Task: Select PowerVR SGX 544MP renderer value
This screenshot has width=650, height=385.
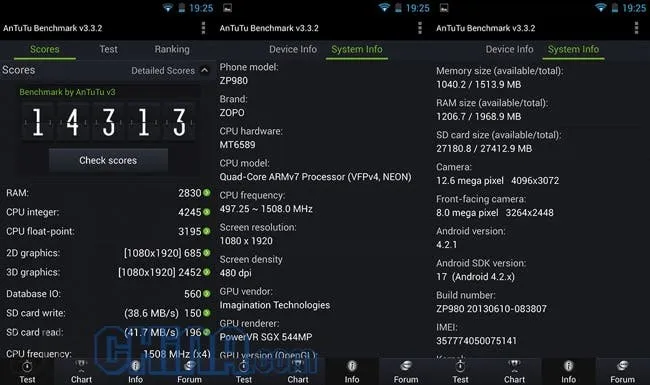Action: coord(266,337)
